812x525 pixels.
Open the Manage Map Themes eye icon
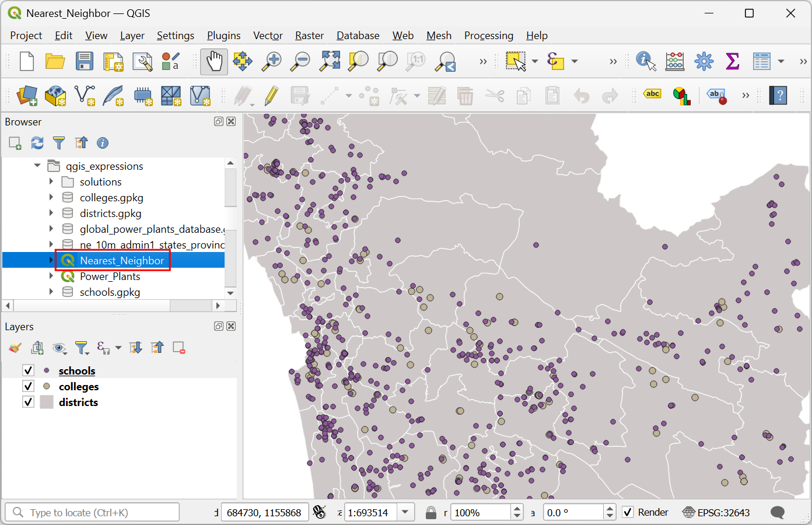[x=59, y=348]
